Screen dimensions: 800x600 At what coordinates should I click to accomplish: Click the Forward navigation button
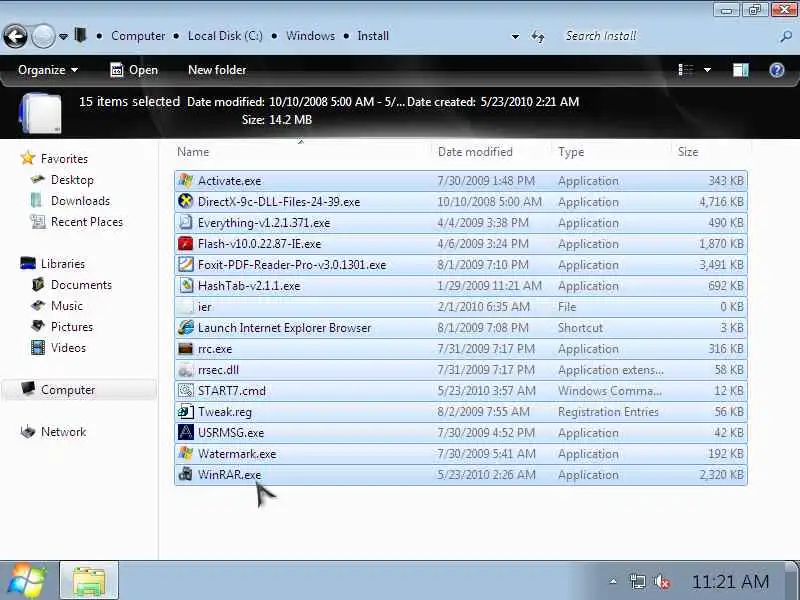coord(43,36)
